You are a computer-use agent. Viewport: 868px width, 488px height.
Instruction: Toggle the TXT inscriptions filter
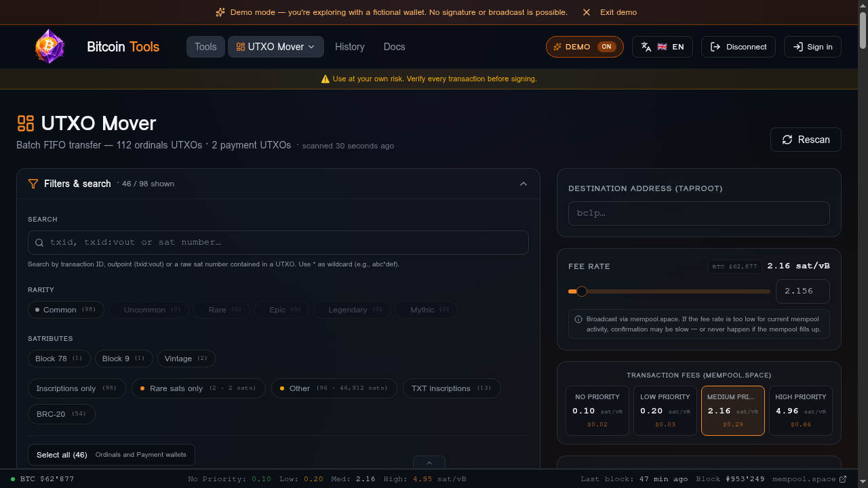coord(452,388)
